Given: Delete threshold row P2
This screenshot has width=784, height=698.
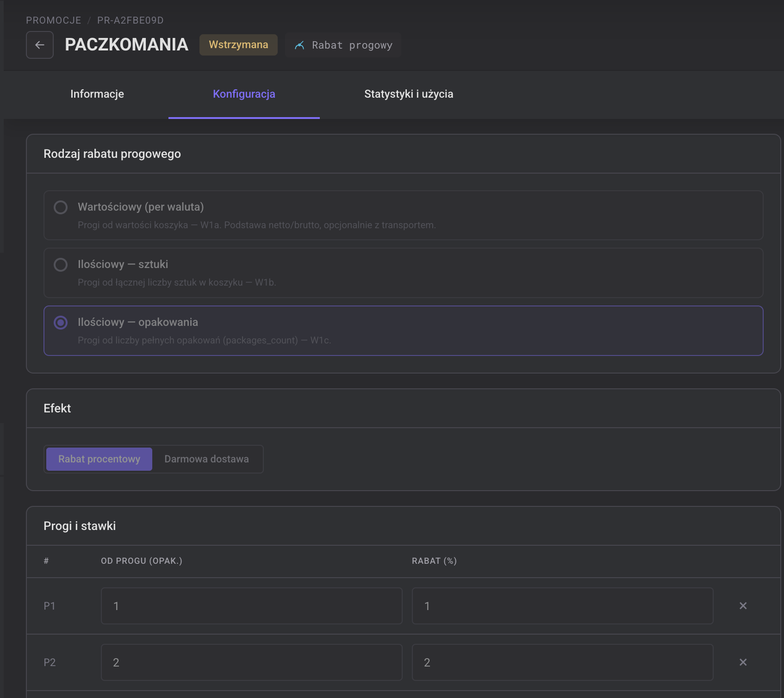Looking at the screenshot, I should 743,662.
